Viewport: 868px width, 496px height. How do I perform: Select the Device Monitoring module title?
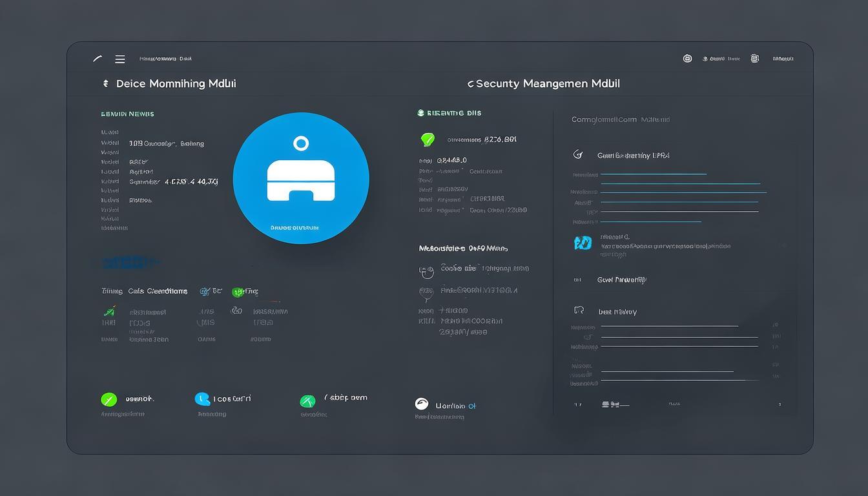point(176,84)
